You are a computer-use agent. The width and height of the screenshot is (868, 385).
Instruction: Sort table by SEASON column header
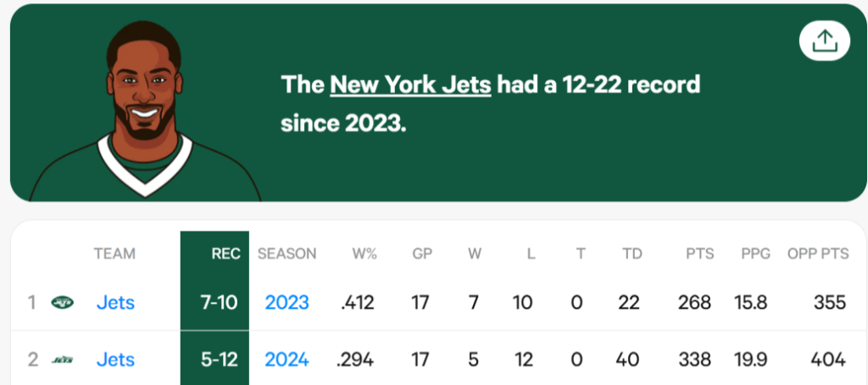[287, 254]
